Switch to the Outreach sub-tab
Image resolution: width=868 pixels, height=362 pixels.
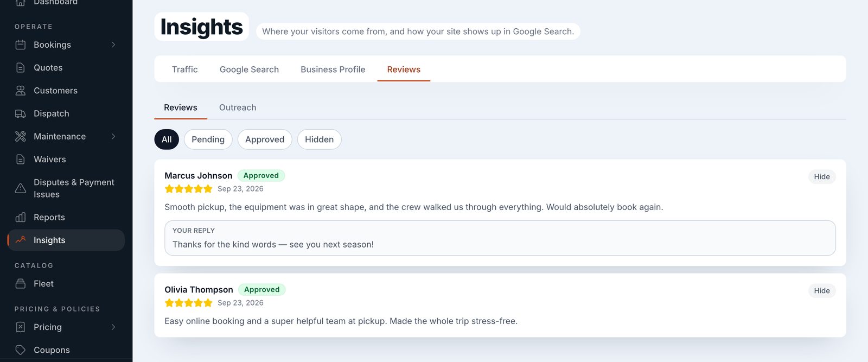(x=238, y=107)
